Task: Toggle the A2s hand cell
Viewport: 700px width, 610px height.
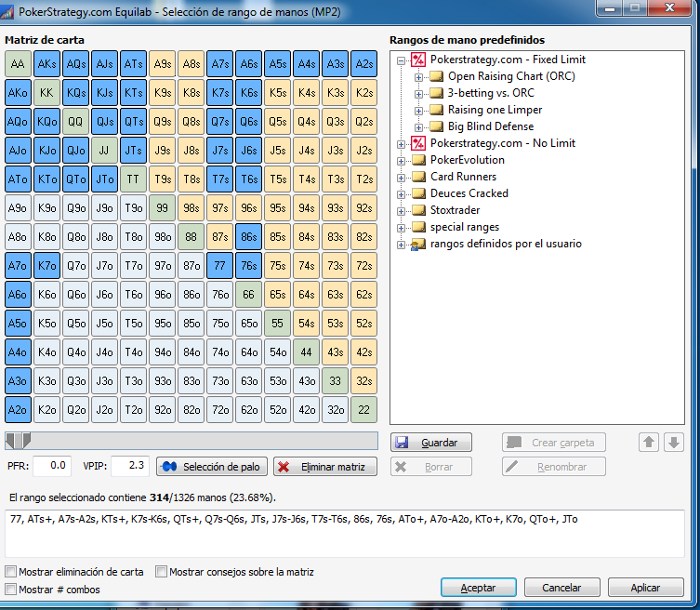Action: pos(363,64)
